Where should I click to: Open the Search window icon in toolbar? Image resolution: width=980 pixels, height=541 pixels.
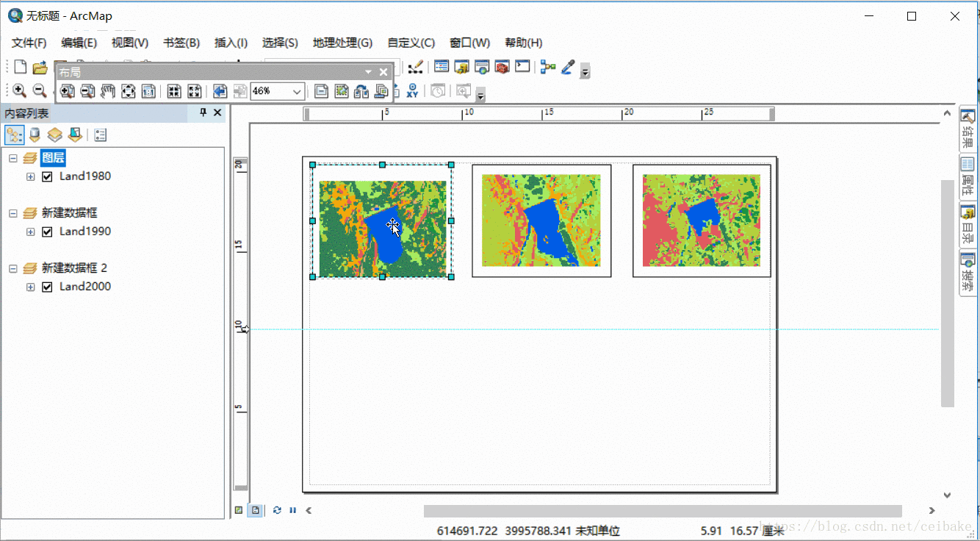[x=482, y=67]
